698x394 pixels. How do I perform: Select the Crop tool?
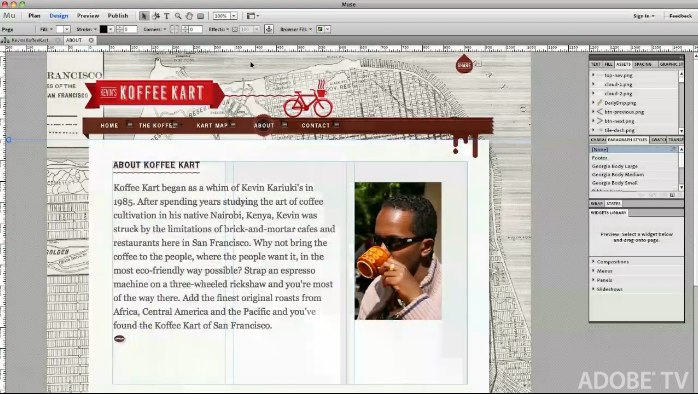coord(156,16)
